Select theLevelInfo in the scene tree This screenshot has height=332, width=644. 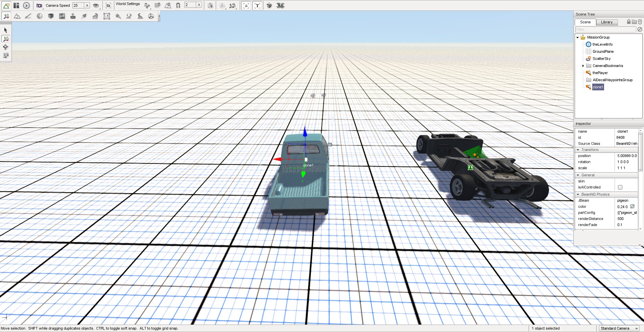coord(602,44)
